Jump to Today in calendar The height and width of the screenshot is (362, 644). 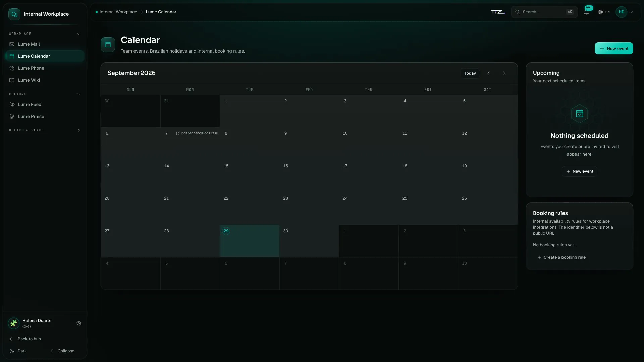coord(470,73)
